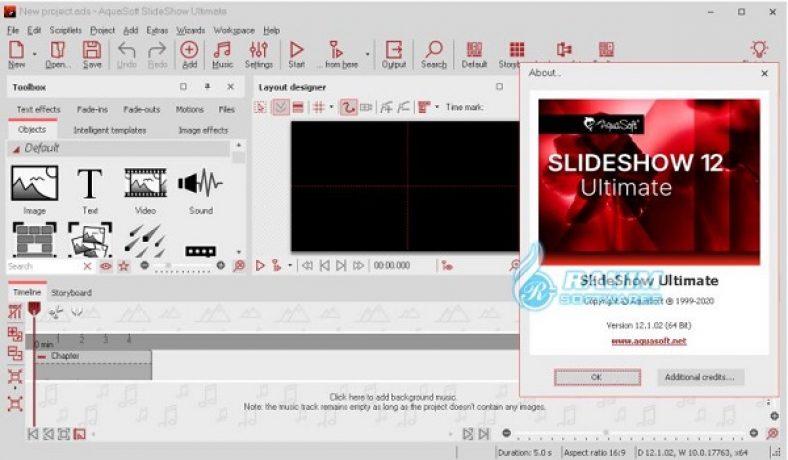Screen dimensions: 788x460
Task: Open the Wizards menu
Action: [x=190, y=30]
